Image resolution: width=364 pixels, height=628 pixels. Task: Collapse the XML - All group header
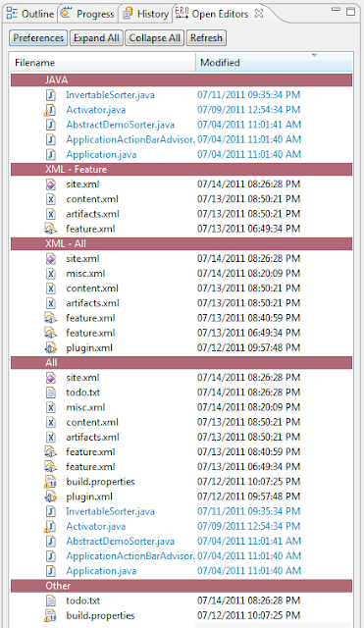[182, 244]
